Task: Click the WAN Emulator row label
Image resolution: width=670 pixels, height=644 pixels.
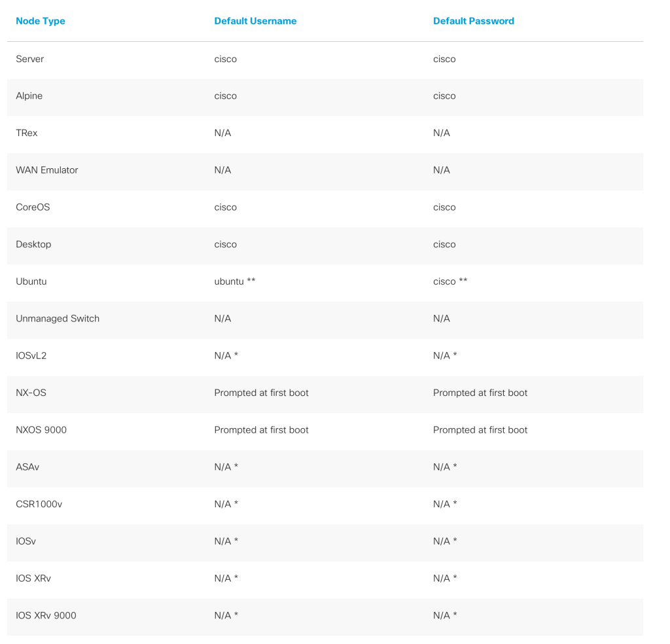Action: click(x=47, y=170)
